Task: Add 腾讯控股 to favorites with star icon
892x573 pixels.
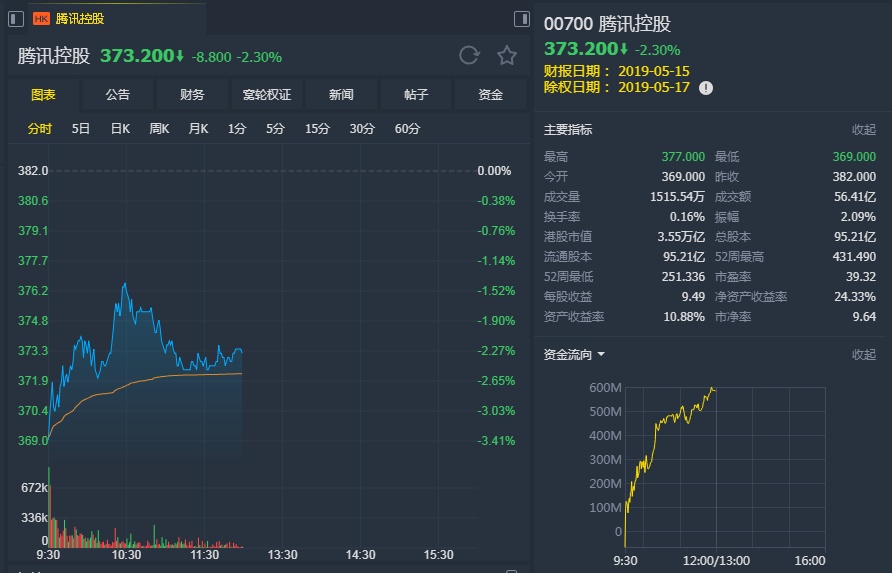Action: pyautogui.click(x=507, y=56)
